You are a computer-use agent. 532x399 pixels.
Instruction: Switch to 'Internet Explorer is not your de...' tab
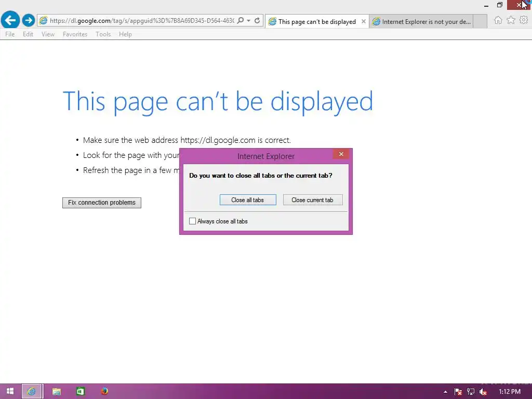coord(421,21)
